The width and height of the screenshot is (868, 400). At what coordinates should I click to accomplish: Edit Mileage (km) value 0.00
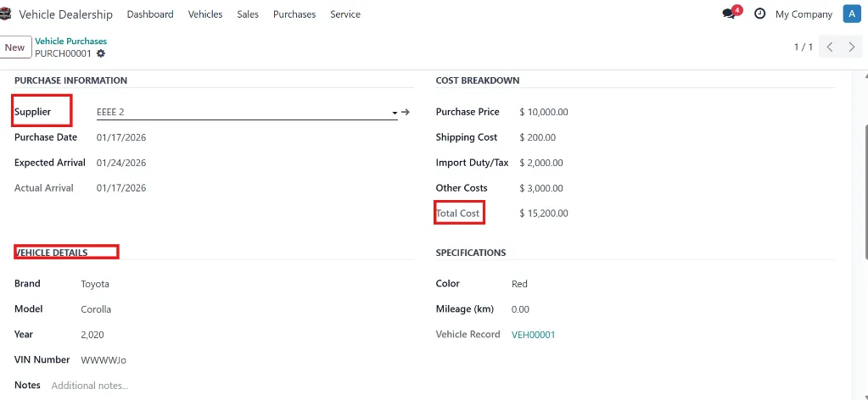coord(520,309)
